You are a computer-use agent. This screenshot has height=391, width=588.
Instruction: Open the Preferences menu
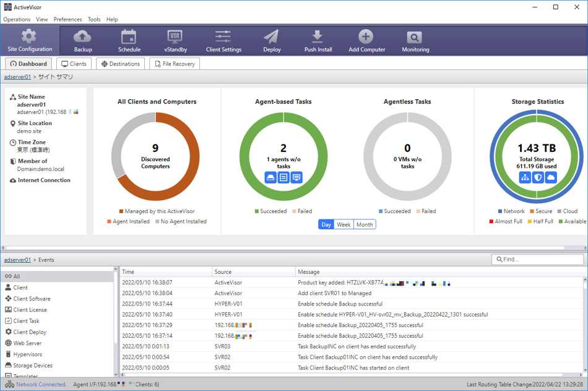(67, 19)
